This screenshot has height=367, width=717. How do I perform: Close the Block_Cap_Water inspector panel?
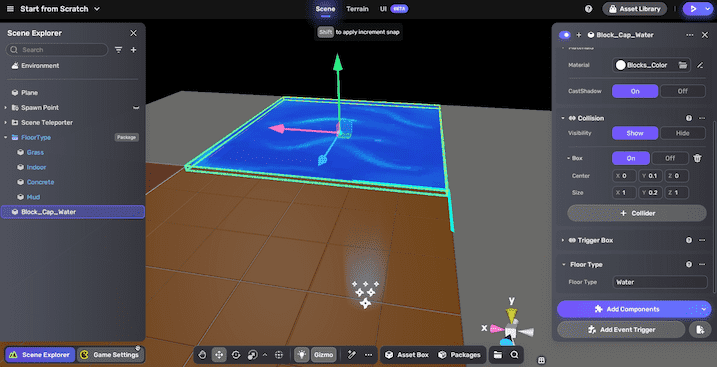point(705,35)
